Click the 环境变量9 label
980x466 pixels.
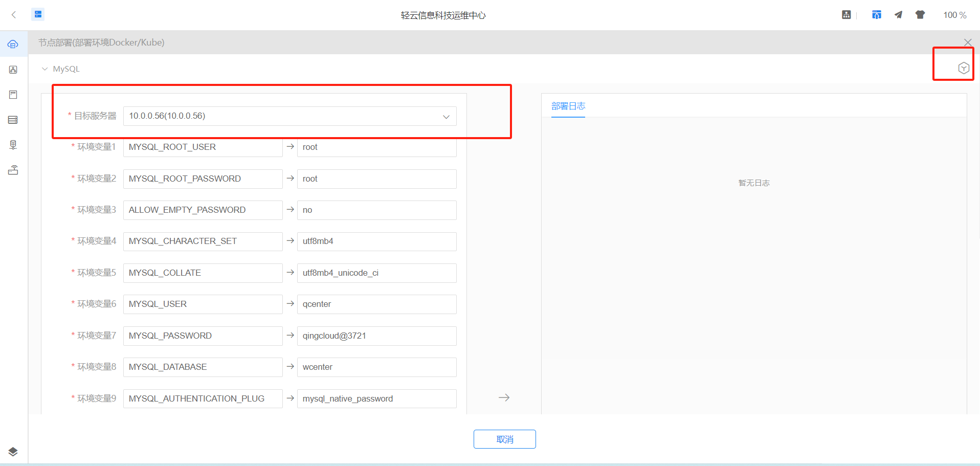coord(96,398)
